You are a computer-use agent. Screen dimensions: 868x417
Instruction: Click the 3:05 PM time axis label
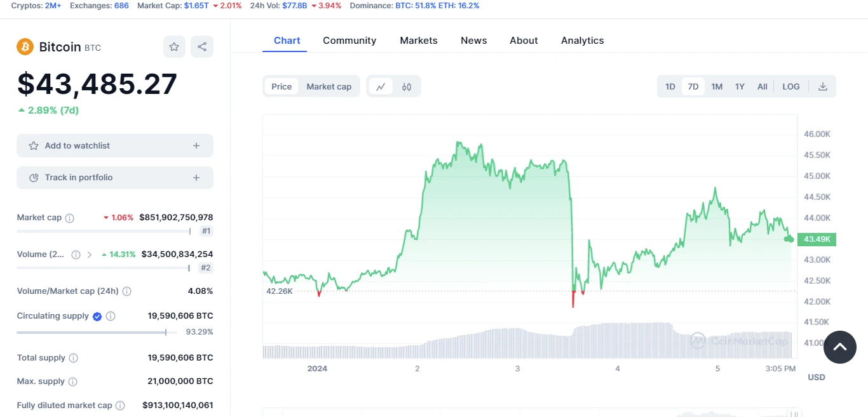(780, 369)
